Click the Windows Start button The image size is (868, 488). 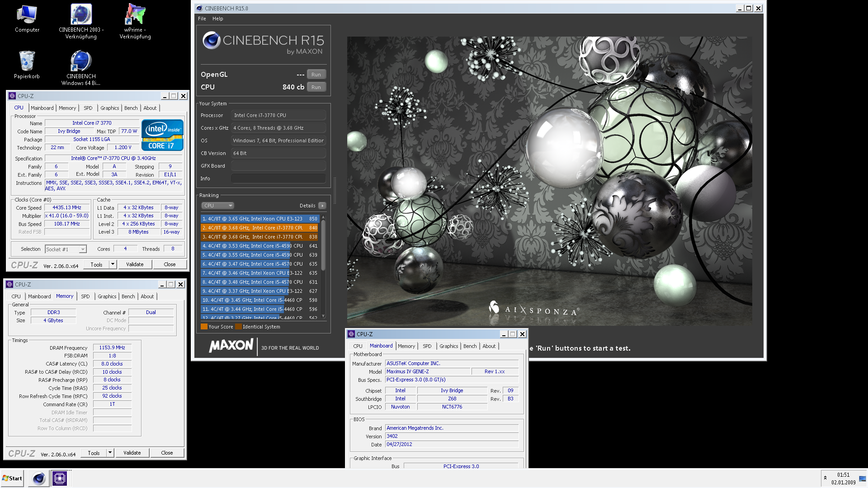point(12,479)
